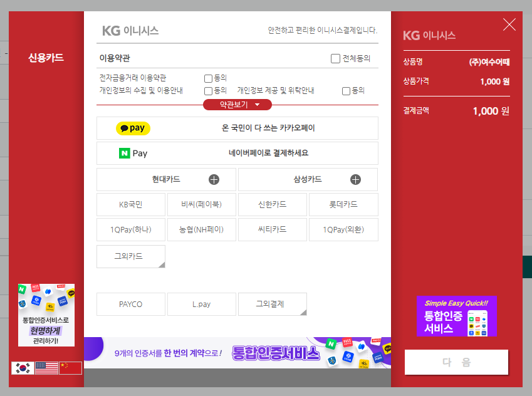The image size is (532, 396).
Task: Select KB국민 card
Action: (130, 205)
